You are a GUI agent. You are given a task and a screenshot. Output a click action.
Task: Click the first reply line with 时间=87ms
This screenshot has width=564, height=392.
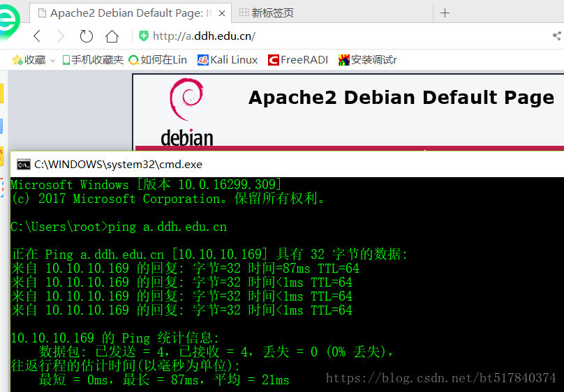[185, 268]
